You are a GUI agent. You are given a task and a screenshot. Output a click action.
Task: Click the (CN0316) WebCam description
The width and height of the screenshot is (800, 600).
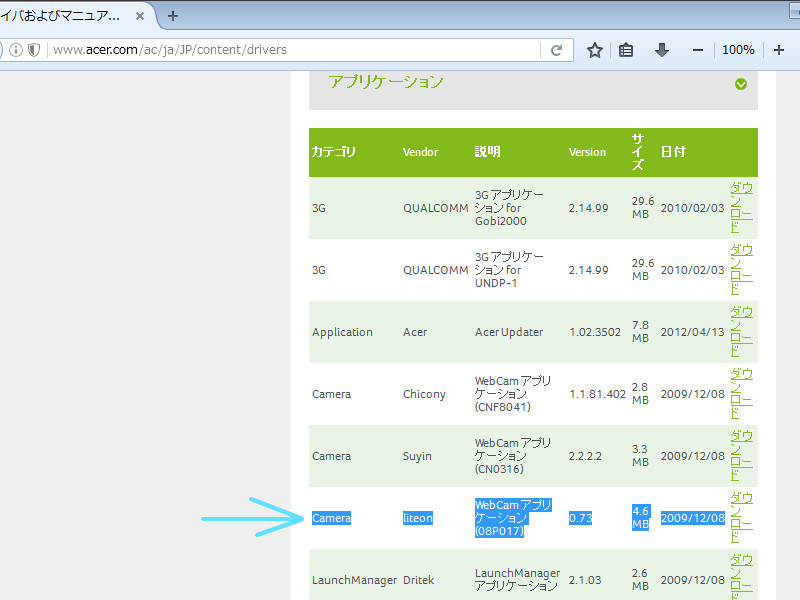click(512, 456)
